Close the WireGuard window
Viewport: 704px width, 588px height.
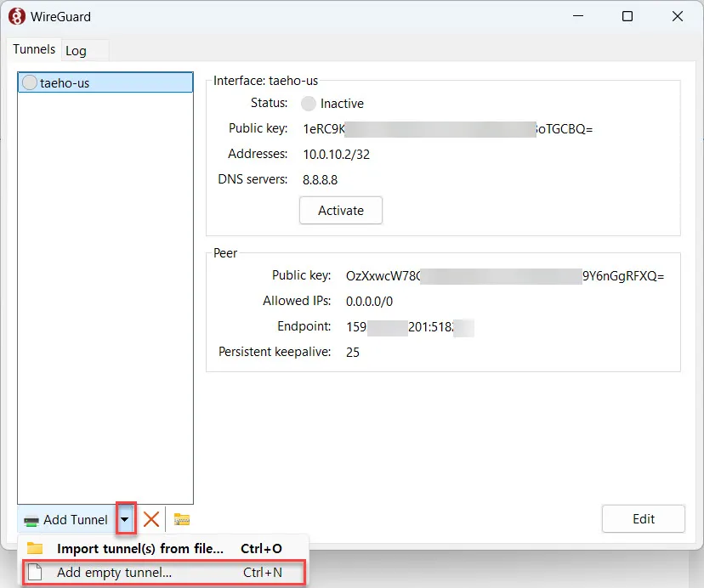coord(678,16)
